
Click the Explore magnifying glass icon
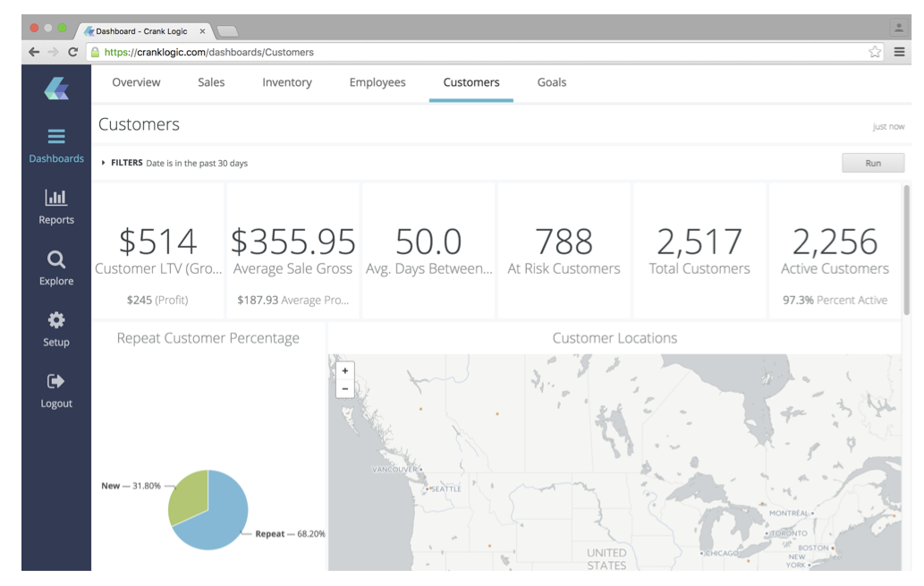pos(56,259)
